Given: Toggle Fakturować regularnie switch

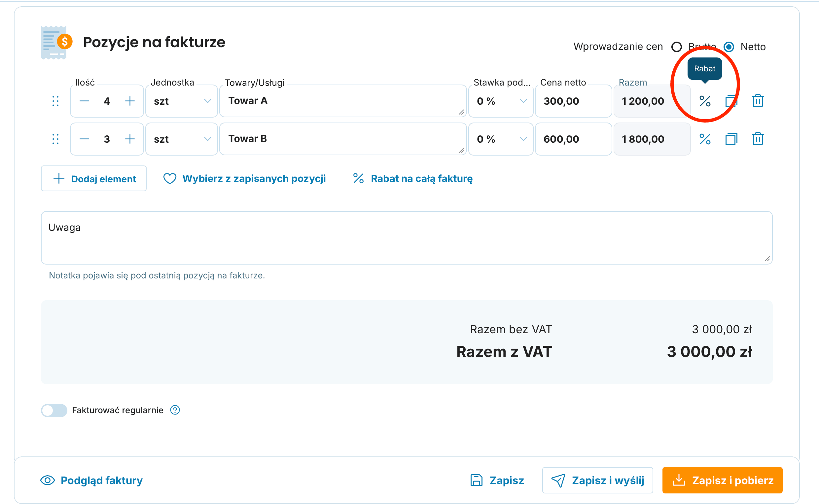Looking at the screenshot, I should (x=54, y=410).
